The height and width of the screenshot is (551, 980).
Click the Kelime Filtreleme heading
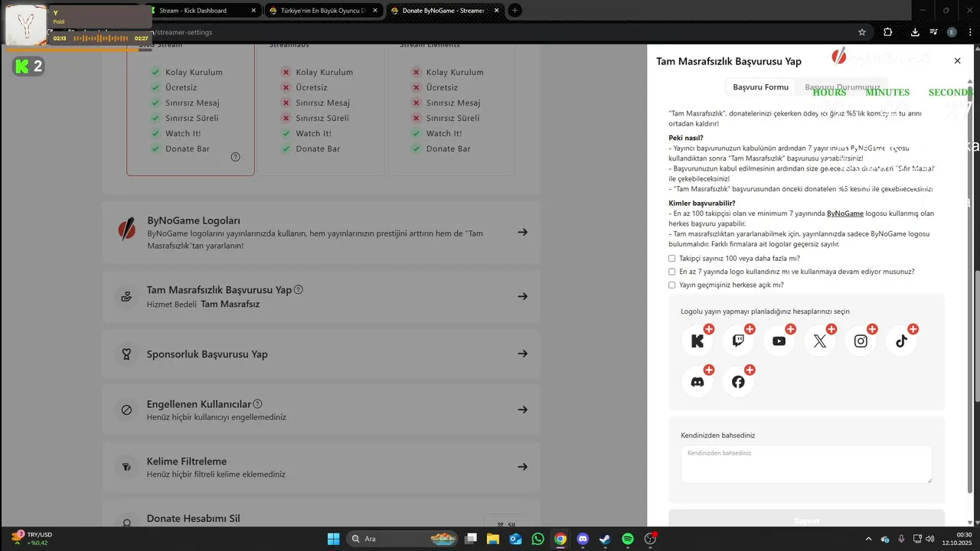[187, 461]
